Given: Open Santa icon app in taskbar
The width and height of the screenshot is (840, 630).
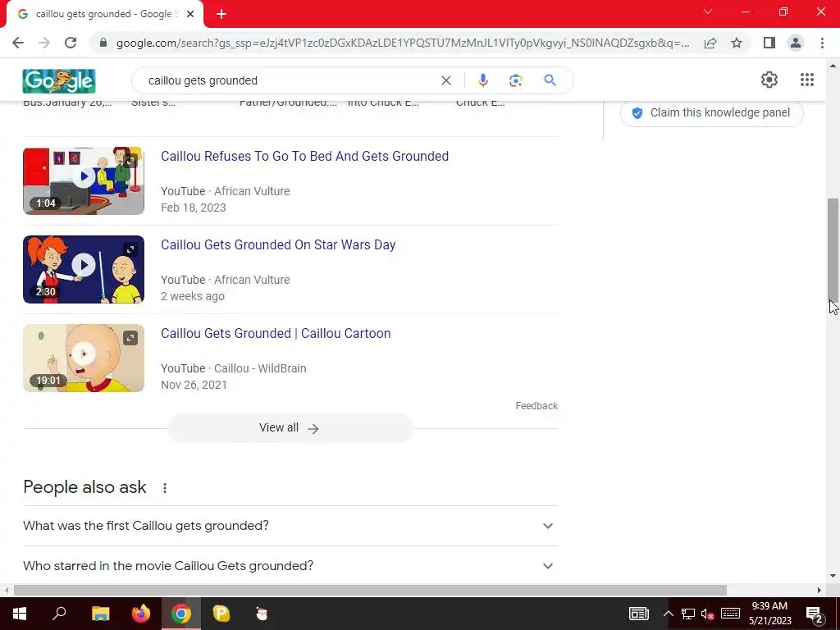Looking at the screenshot, I should coord(262,614).
